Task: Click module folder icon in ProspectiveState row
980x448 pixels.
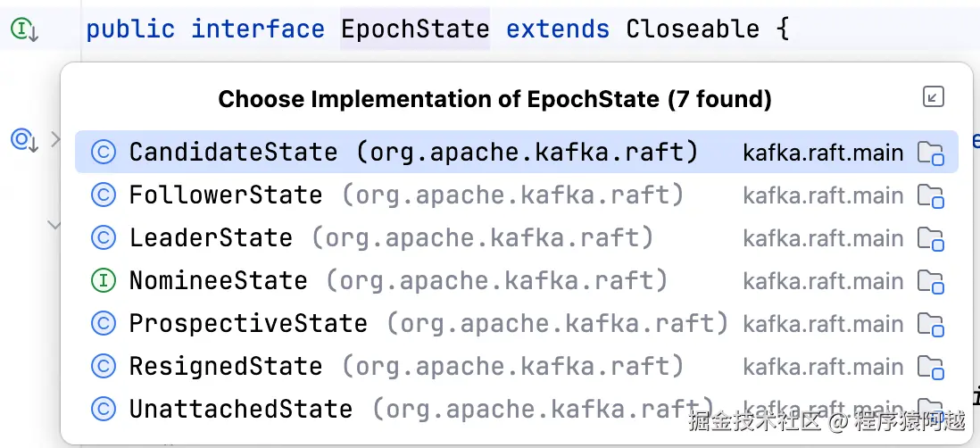Action: point(931,324)
